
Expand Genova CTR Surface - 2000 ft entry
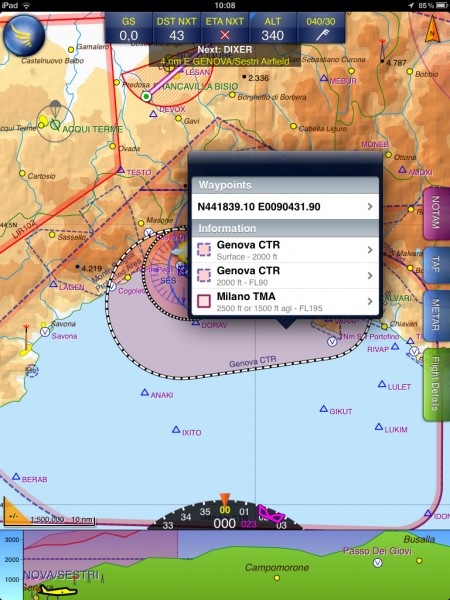click(x=285, y=250)
